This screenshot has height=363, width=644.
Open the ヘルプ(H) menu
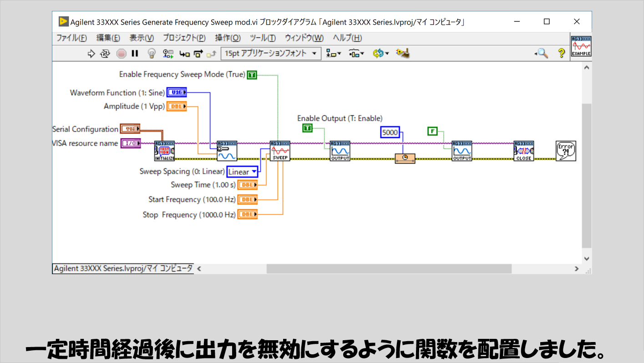[x=347, y=38]
